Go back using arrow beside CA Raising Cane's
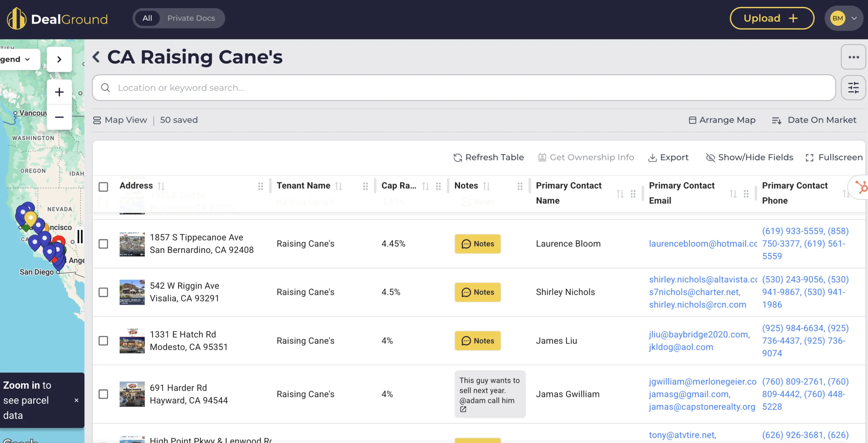 click(x=96, y=57)
